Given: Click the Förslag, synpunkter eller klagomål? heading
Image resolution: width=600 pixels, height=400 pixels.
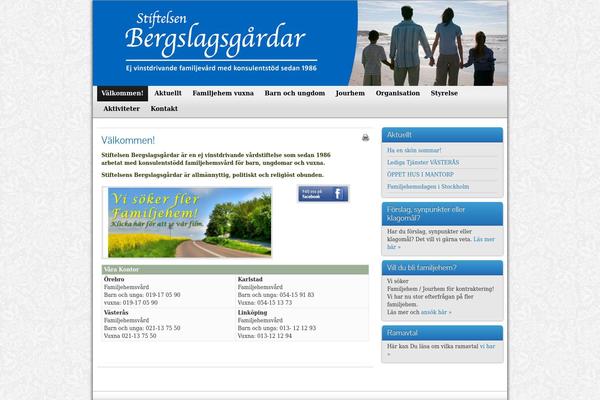Looking at the screenshot, I should (x=426, y=214).
